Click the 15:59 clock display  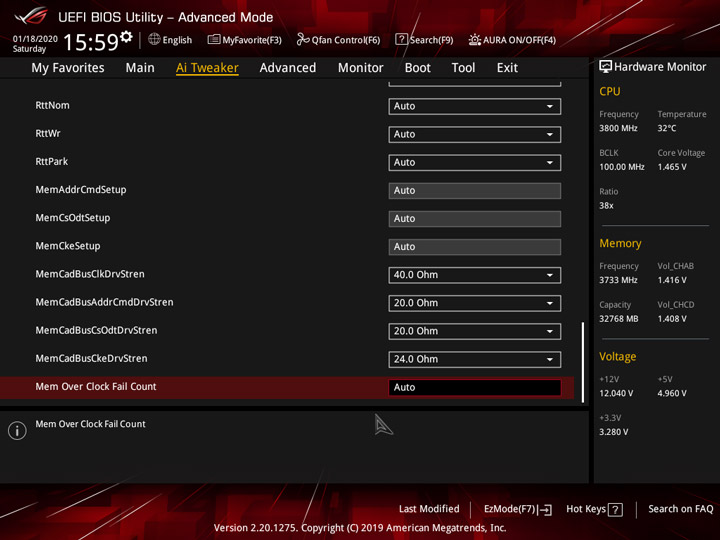tap(91, 42)
